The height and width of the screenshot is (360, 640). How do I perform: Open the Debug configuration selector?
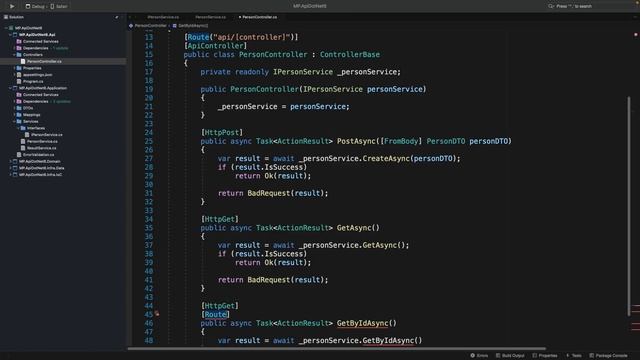click(35, 7)
